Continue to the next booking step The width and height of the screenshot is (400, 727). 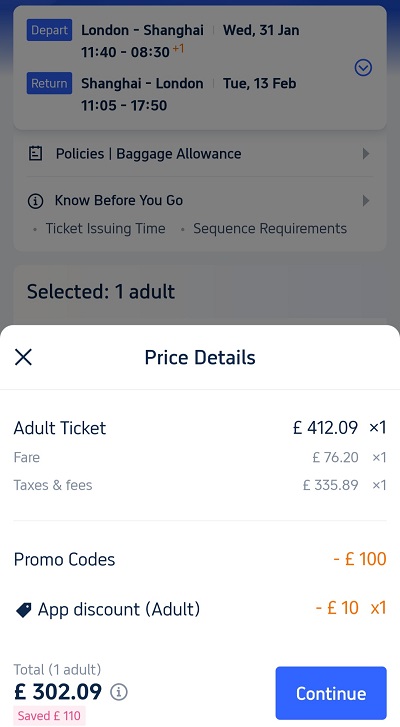click(x=331, y=693)
